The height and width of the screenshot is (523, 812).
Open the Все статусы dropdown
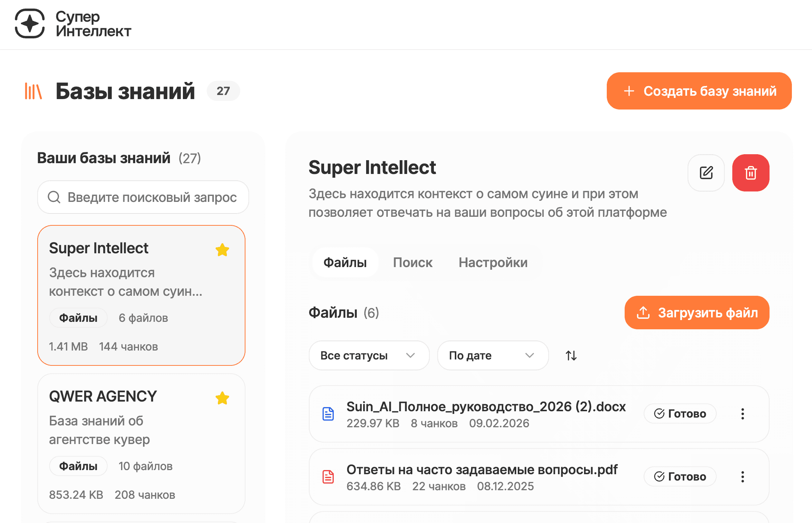(x=369, y=355)
